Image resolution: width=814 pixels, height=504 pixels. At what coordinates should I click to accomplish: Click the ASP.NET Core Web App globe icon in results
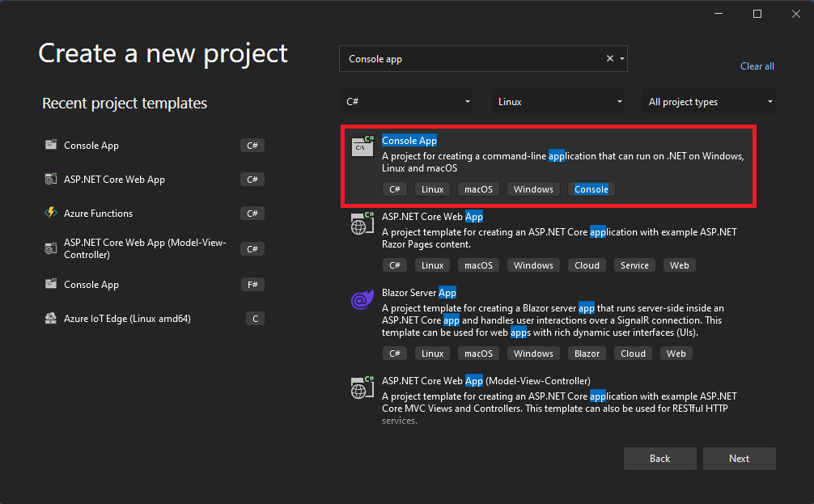click(362, 224)
